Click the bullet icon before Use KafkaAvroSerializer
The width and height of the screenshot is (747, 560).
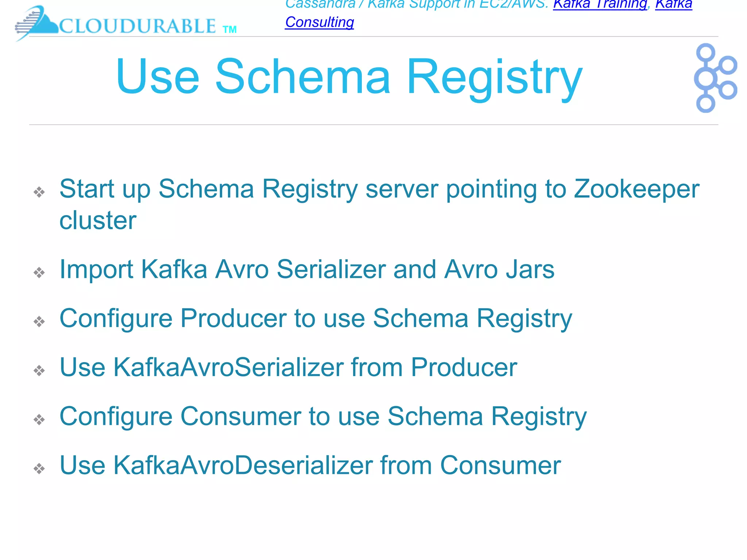(x=39, y=370)
